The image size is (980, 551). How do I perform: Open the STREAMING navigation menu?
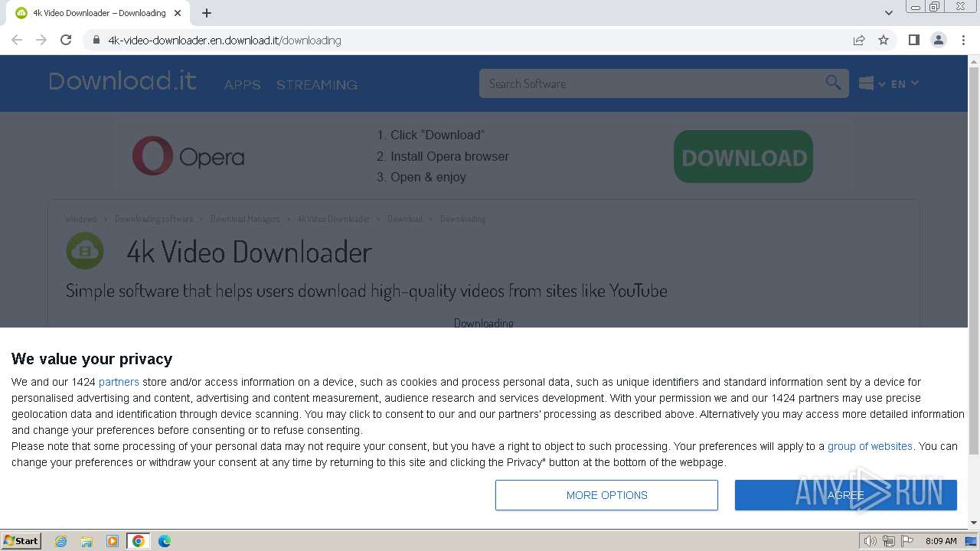tap(317, 85)
